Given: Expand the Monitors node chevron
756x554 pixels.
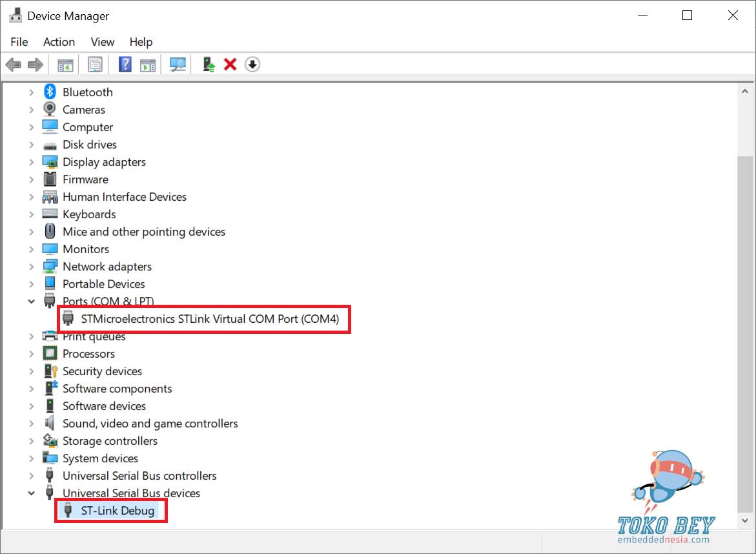Looking at the screenshot, I should (x=32, y=249).
